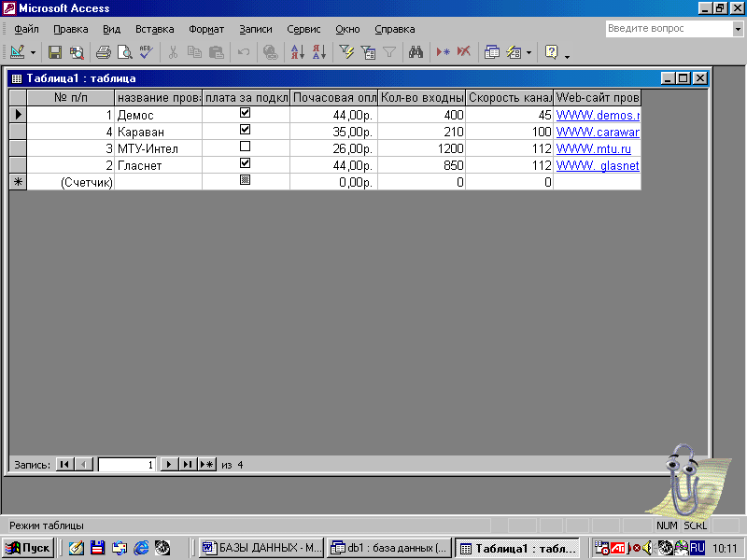Open the Файл menu
Image resolution: width=747 pixels, height=560 pixels.
tap(26, 29)
